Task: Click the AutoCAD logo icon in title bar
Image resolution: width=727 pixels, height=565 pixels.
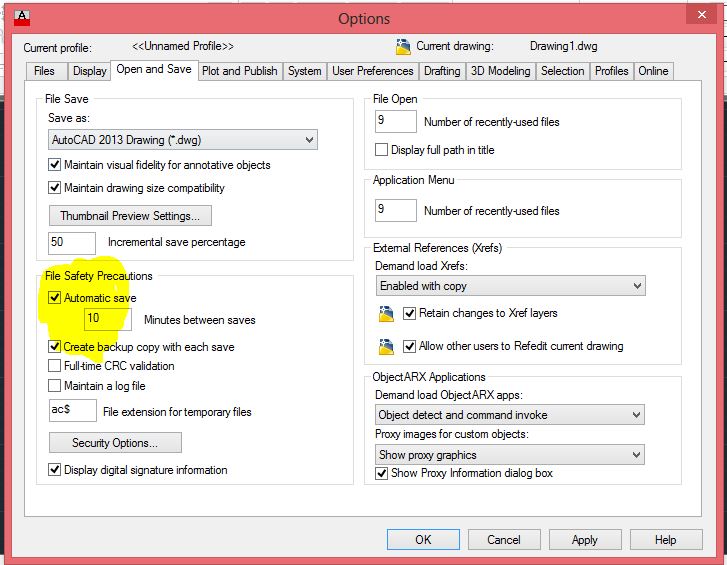Action: 22,18
